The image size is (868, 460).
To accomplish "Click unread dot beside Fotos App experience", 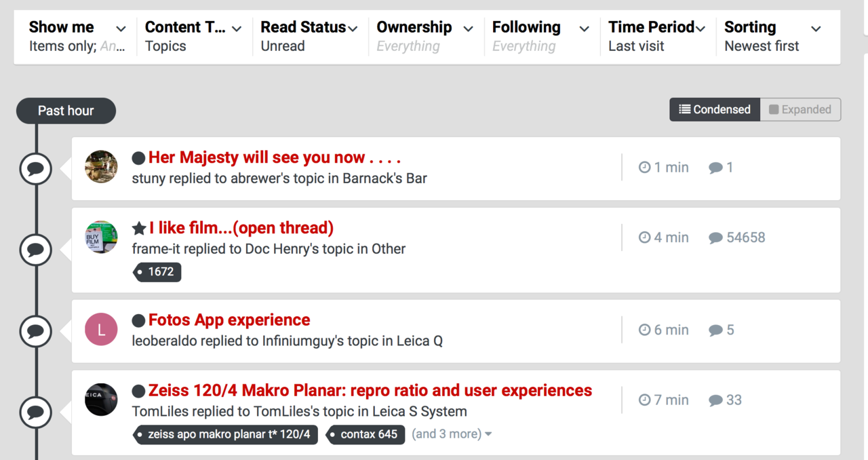I will click(x=138, y=320).
